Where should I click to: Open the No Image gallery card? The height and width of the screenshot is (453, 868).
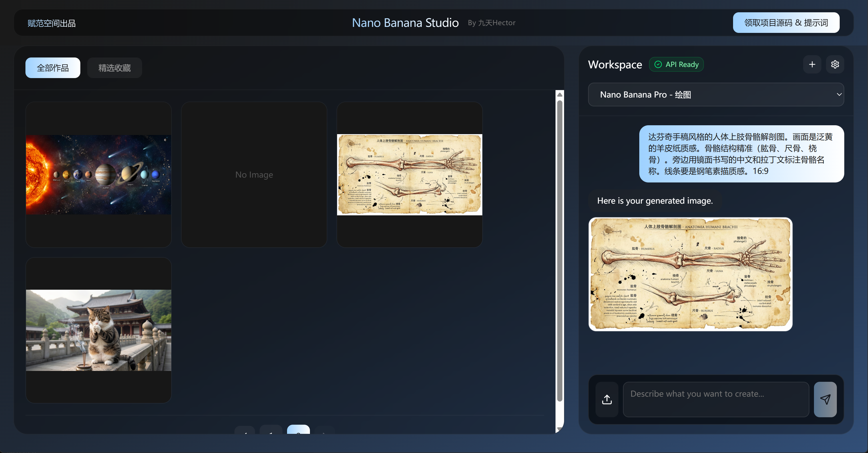pos(254,174)
